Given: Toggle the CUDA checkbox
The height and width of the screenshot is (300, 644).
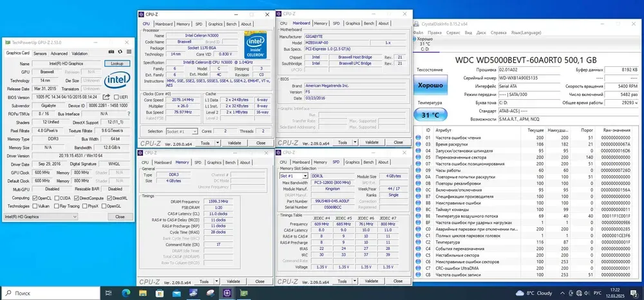Looking at the screenshot, I should pyautogui.click(x=57, y=198).
